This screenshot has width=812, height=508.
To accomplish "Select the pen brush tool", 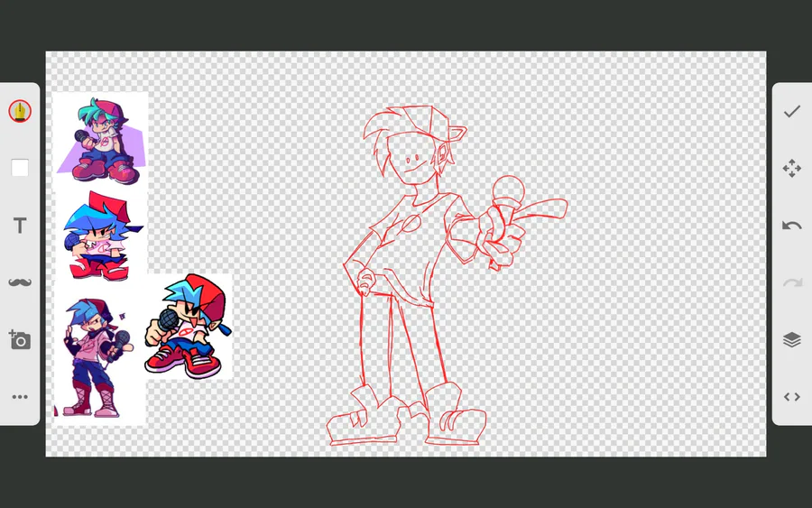I will 20,111.
